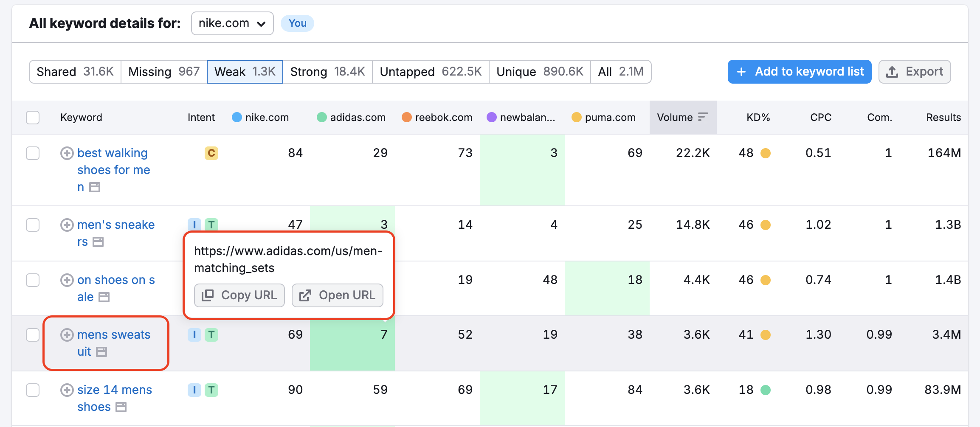
Task: Click the Add to keyword list button
Action: pyautogui.click(x=798, y=72)
